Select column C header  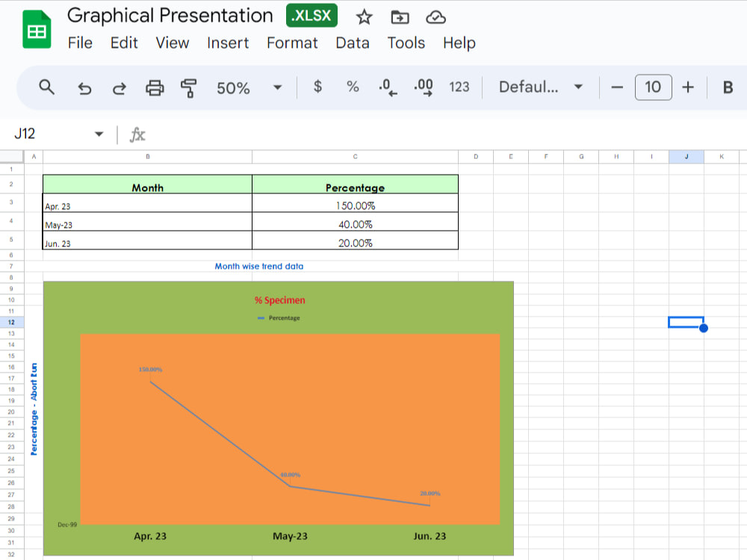click(x=355, y=157)
